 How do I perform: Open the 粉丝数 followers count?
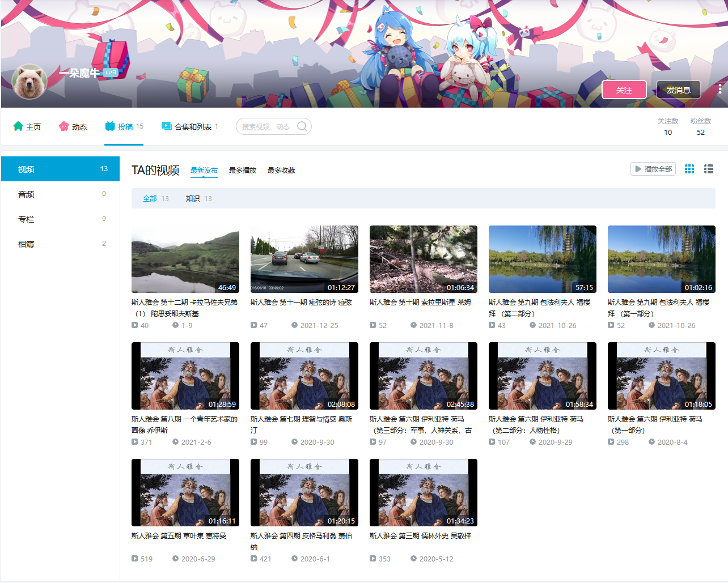[701, 126]
